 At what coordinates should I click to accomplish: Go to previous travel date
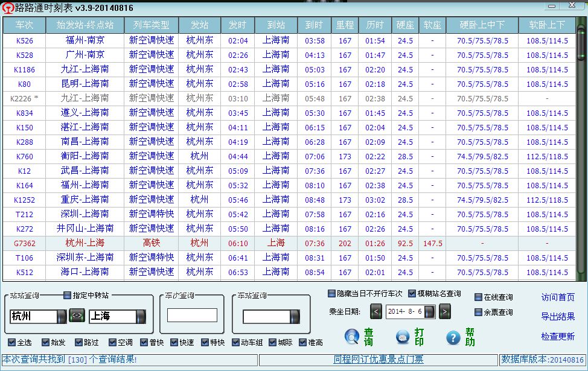[375, 311]
